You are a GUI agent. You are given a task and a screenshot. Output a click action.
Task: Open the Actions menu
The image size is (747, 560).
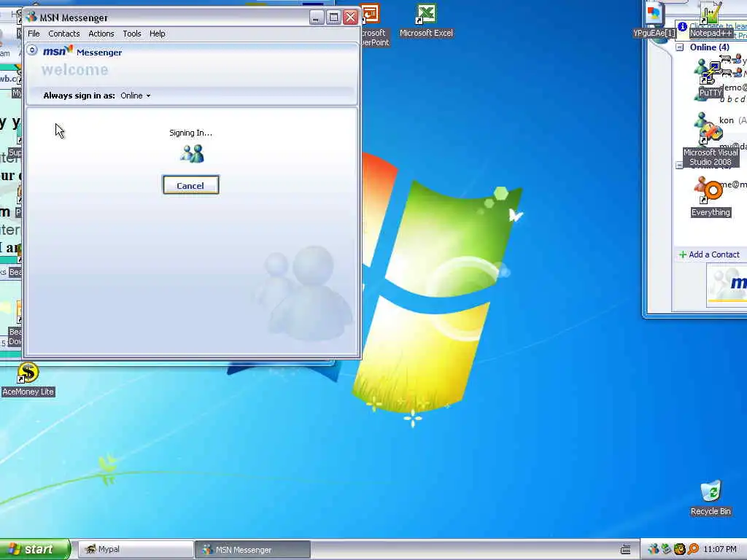pyautogui.click(x=101, y=34)
